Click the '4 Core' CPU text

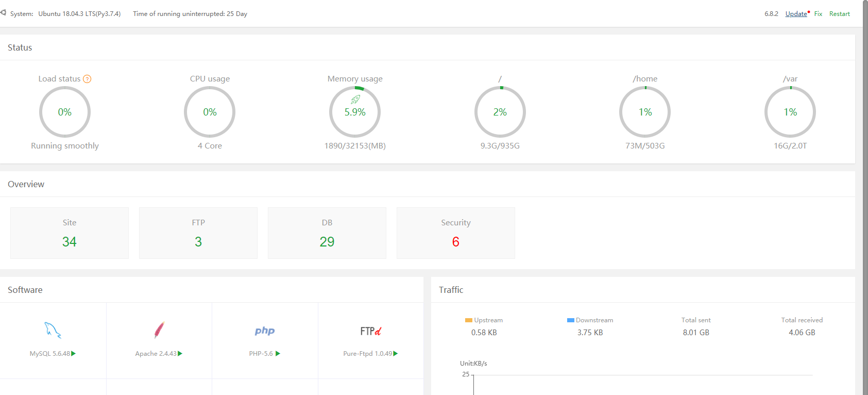[x=210, y=146]
